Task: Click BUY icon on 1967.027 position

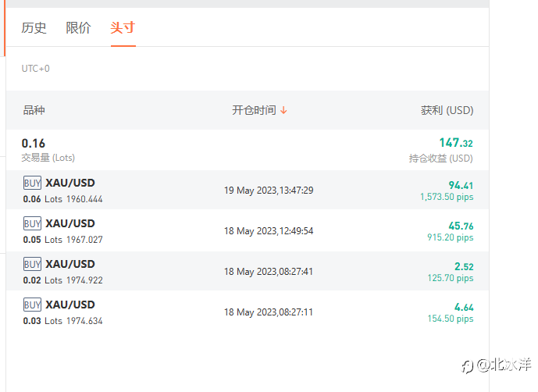Action: pyautogui.click(x=32, y=224)
